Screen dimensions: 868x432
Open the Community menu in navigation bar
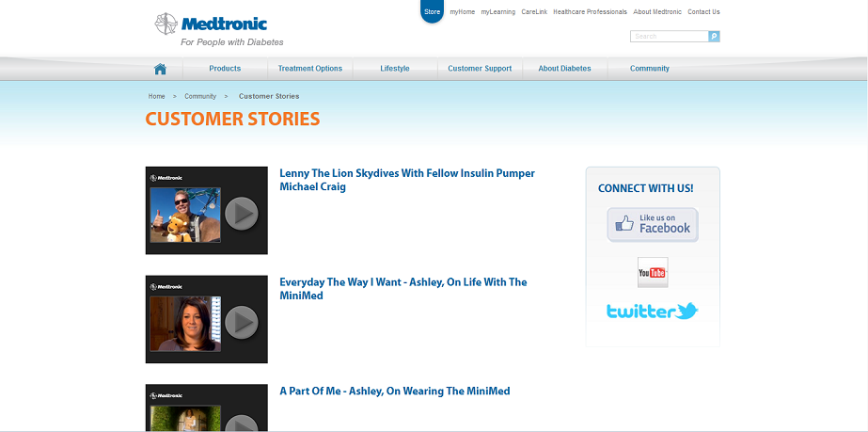tap(649, 69)
